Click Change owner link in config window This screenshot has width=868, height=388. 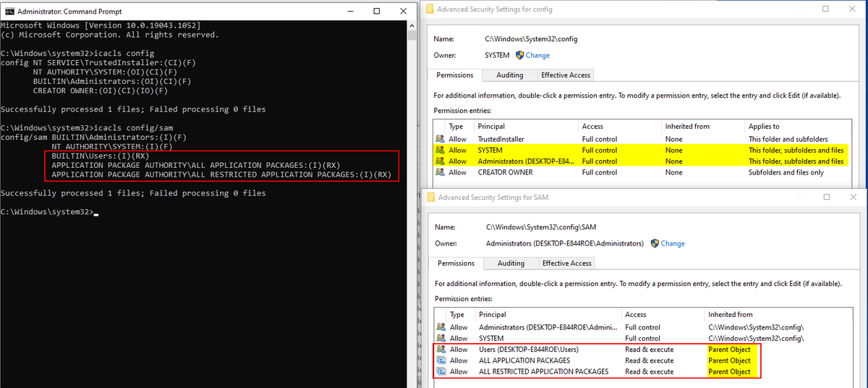(537, 55)
